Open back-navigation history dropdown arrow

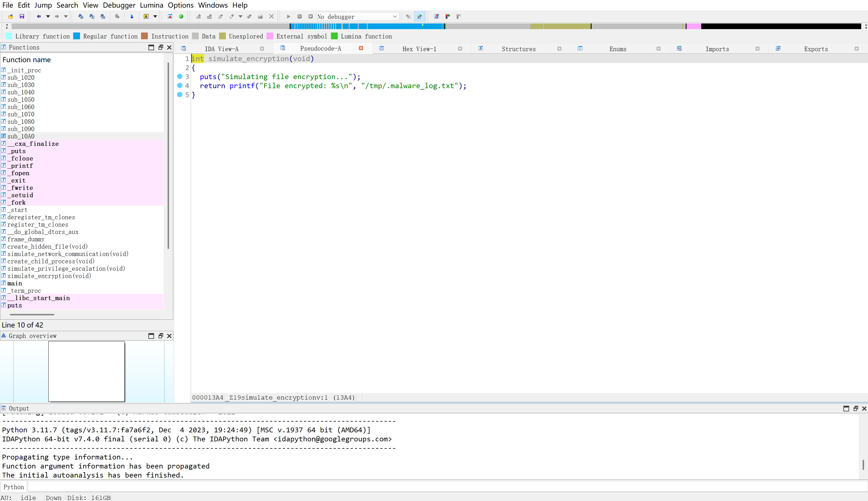[x=48, y=16]
